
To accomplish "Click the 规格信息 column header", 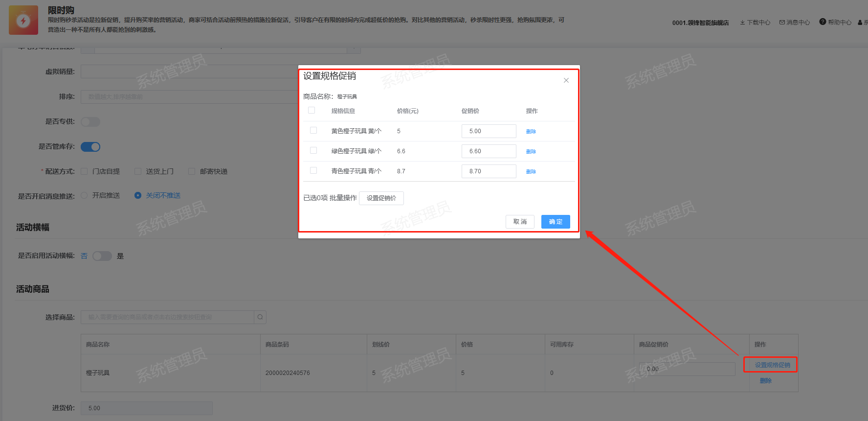I will [x=343, y=111].
